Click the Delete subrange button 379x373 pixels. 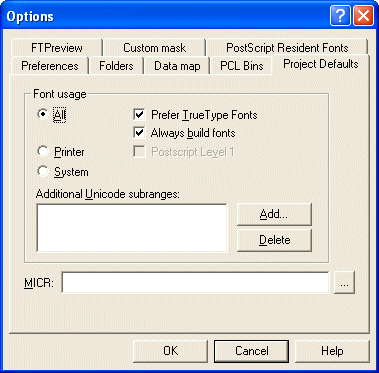(274, 240)
